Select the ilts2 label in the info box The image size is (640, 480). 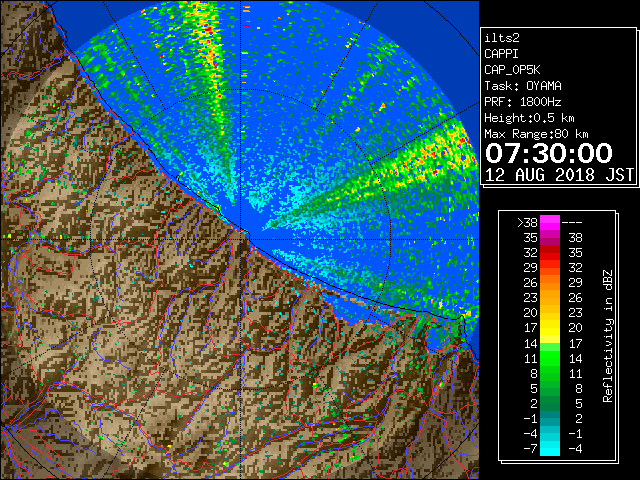[502, 38]
